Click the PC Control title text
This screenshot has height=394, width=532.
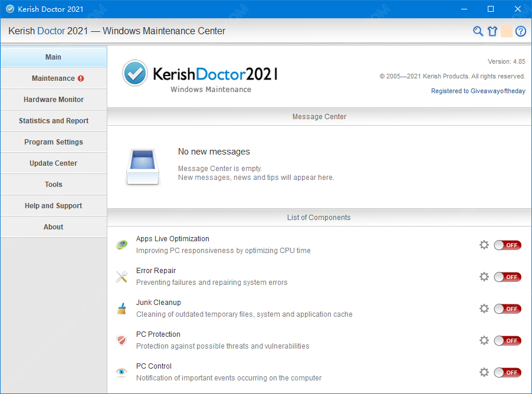click(154, 366)
